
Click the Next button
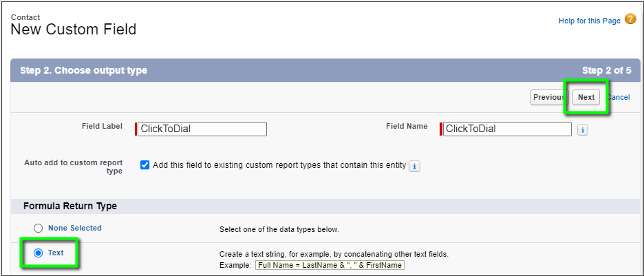(586, 97)
